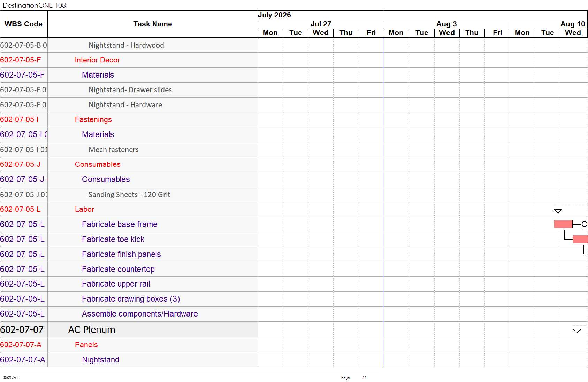Screen dimensions: 588x382
Task: Click the Jul 27 week header
Action: (x=321, y=24)
